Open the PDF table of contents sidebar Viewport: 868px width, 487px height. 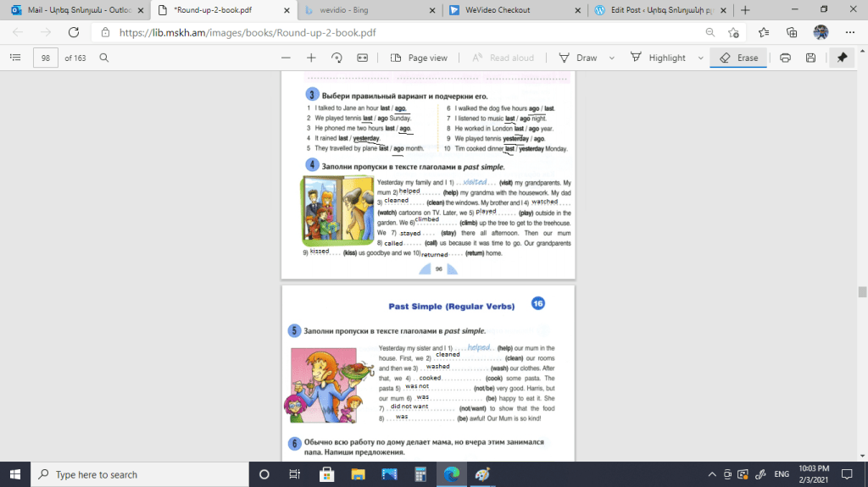14,58
